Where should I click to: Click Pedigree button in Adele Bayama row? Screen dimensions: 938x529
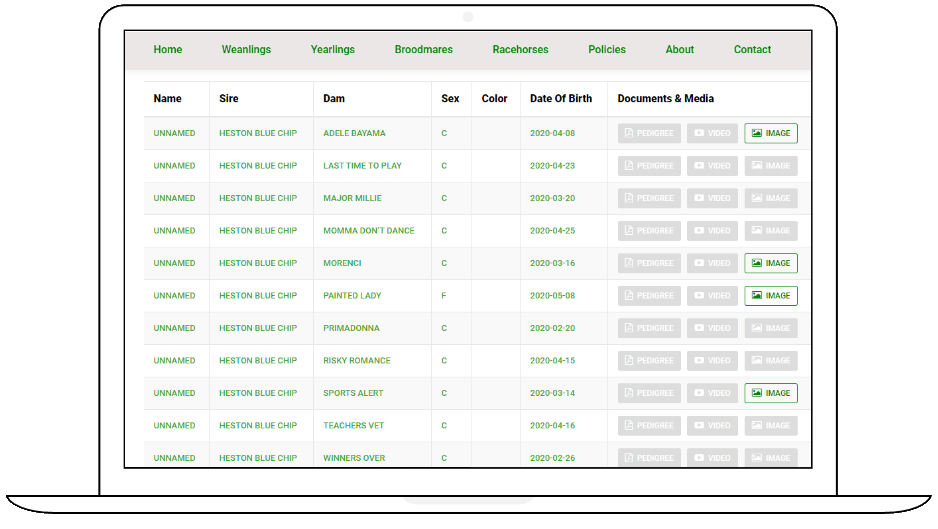[649, 133]
